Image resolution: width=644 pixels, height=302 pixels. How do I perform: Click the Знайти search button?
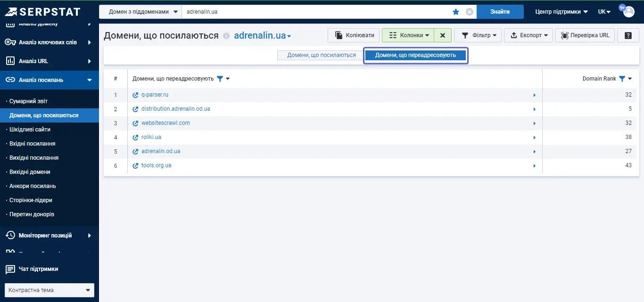pyautogui.click(x=500, y=12)
